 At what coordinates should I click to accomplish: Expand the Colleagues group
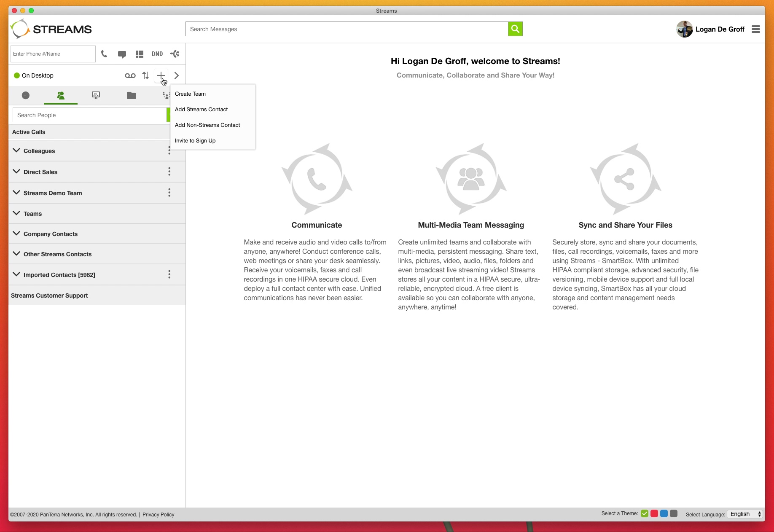pyautogui.click(x=16, y=150)
